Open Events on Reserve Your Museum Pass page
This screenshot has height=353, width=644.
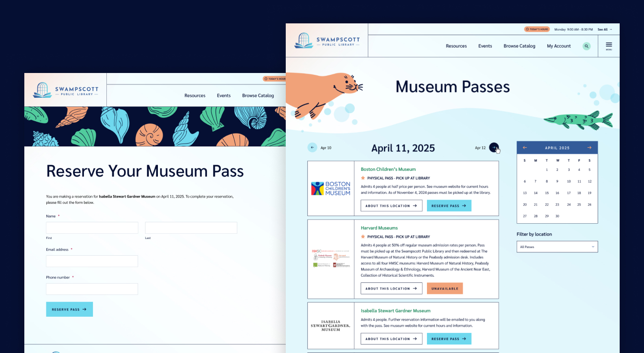pyautogui.click(x=224, y=95)
